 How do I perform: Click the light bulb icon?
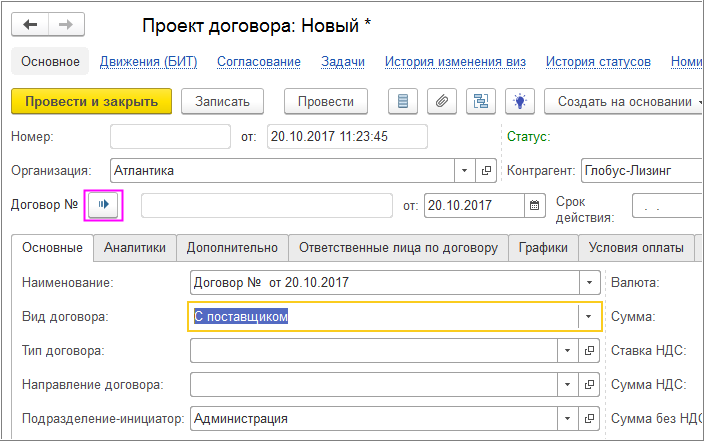519,101
